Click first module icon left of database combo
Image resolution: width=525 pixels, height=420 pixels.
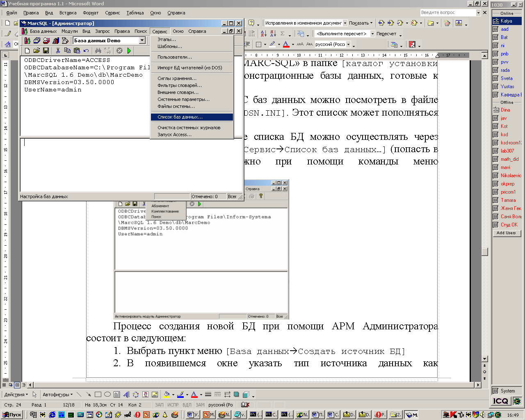(x=27, y=41)
